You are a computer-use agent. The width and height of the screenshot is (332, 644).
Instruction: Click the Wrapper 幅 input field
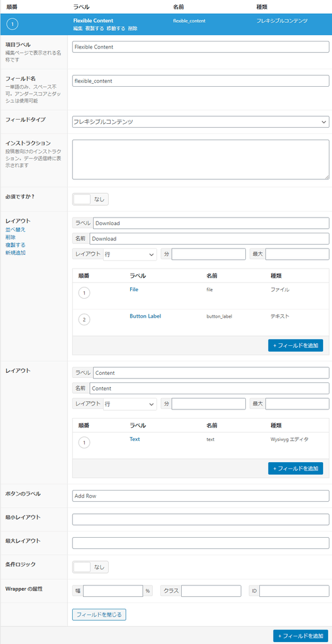point(113,591)
